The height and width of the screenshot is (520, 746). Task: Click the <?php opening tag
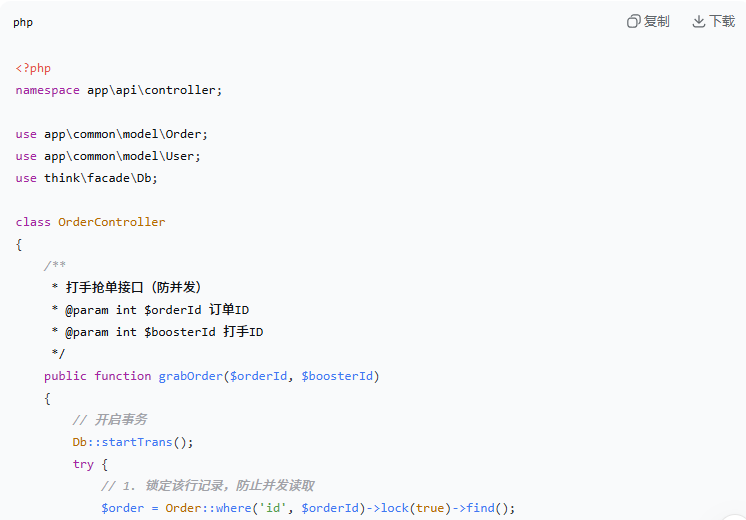tap(33, 68)
